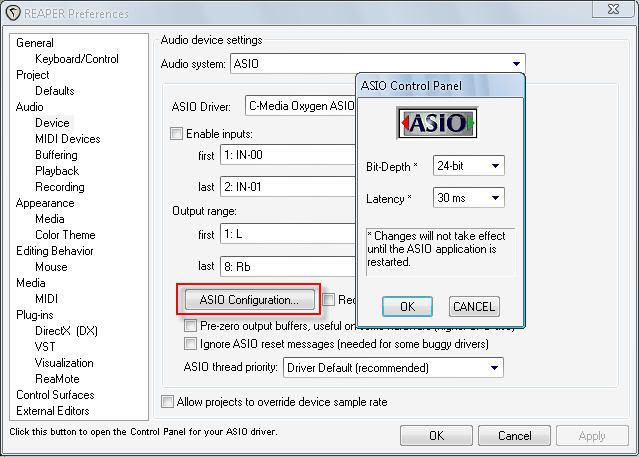
Task: Select top-level Media category
Action: click(31, 283)
